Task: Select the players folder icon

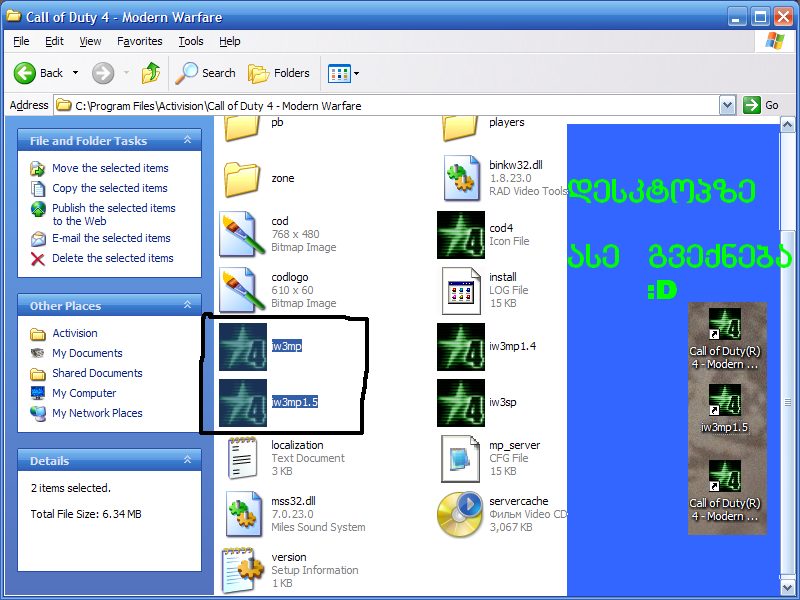Action: pos(460,128)
